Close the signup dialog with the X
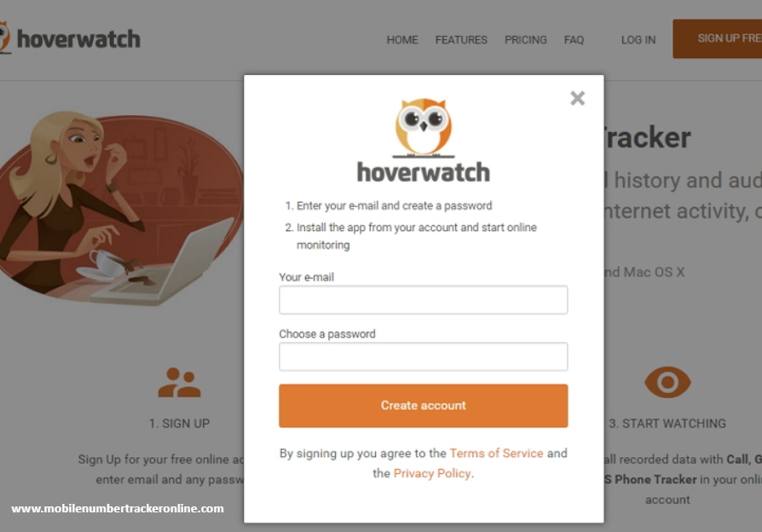Screen dimensions: 762x532 click(x=577, y=98)
